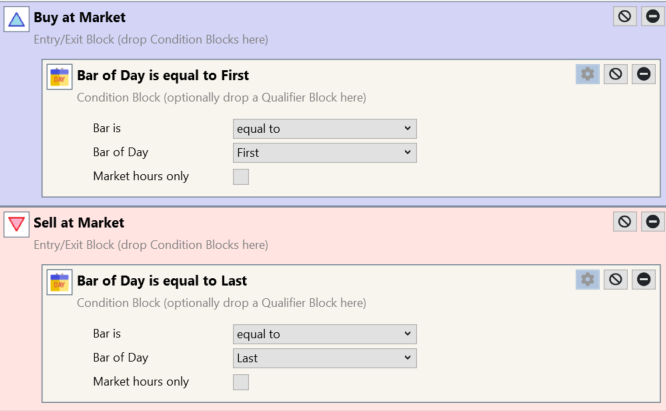Remove the Sell at Market block

(653, 221)
